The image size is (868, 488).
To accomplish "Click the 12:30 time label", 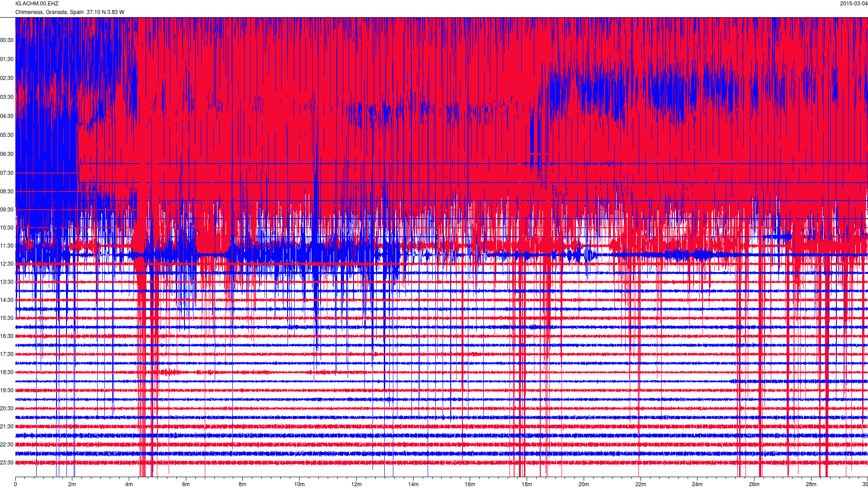I will [x=7, y=264].
